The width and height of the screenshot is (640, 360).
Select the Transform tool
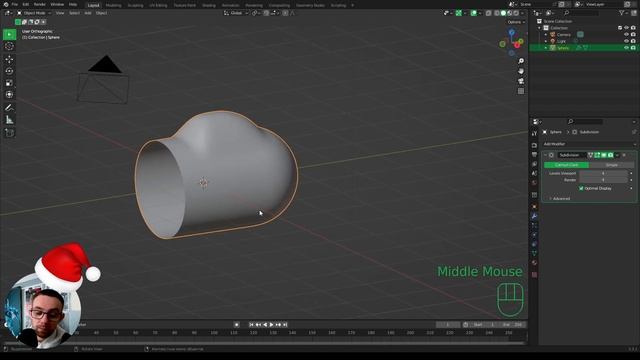tap(9, 95)
